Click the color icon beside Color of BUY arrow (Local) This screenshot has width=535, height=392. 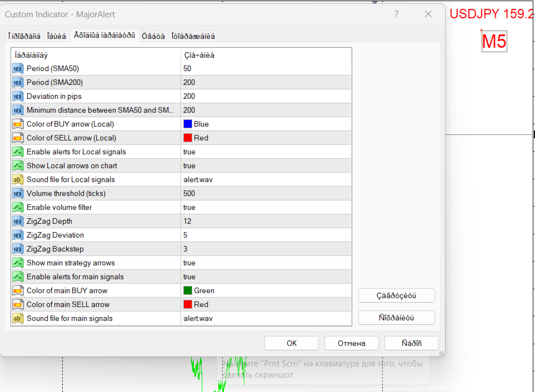pyautogui.click(x=18, y=124)
